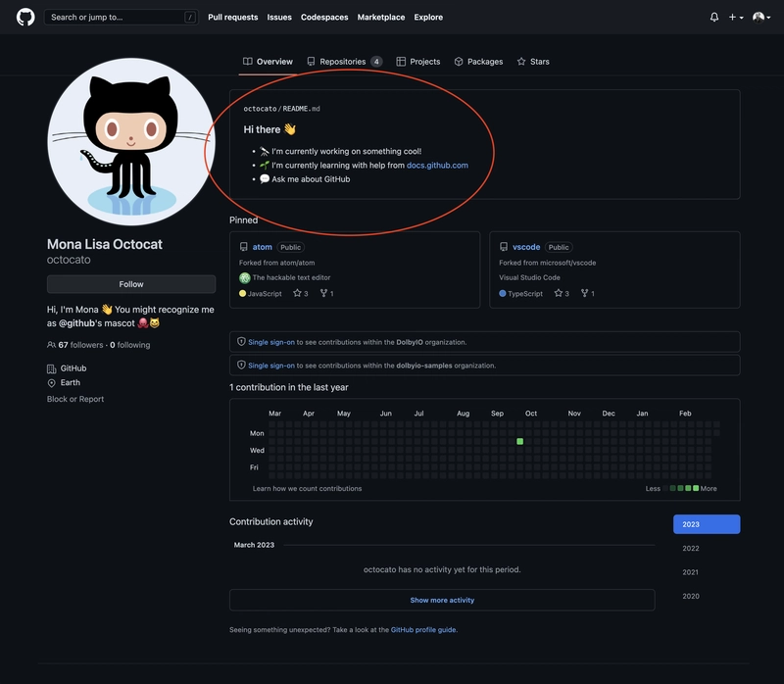
Task: Click the atom repo star count icon
Action: (x=297, y=293)
